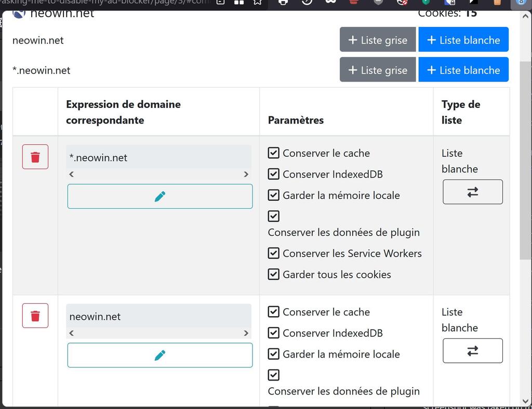Click the *.neowin.net expression text field

coord(159,157)
